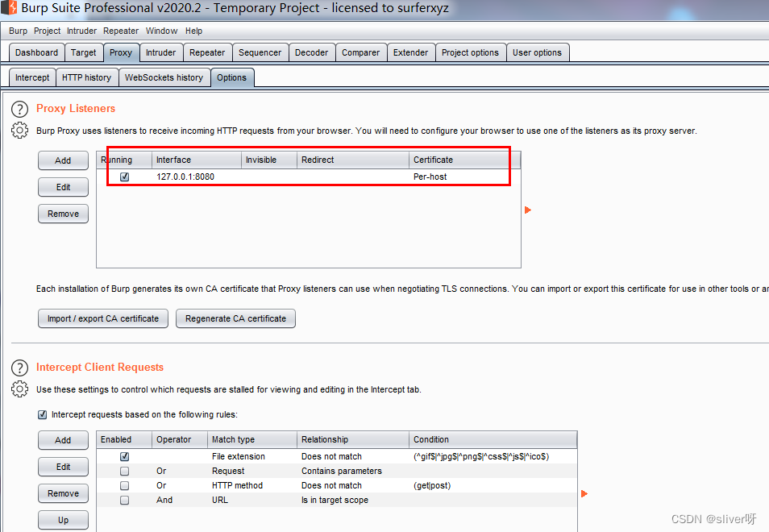Open help for Intercept Client Requests
Viewport: 769px width, 532px height.
tap(19, 368)
